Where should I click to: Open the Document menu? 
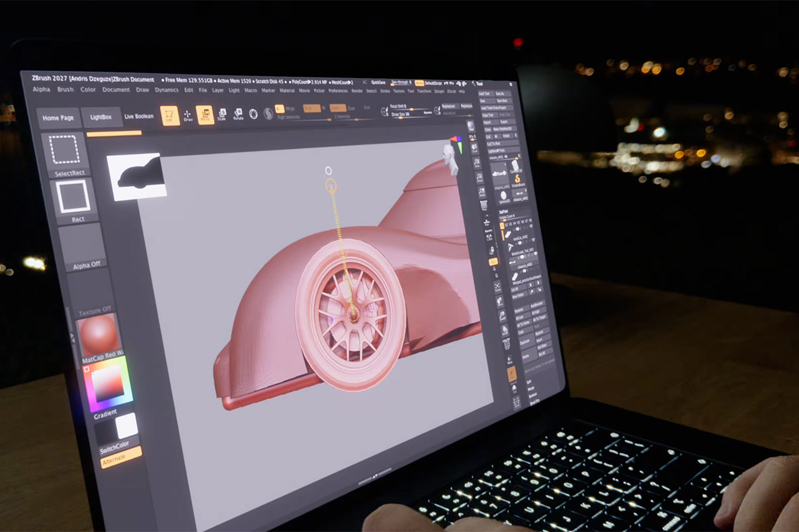point(116,90)
